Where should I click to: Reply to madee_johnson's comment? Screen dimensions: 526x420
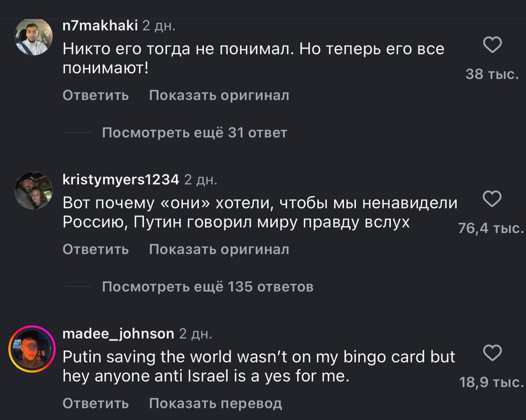[95, 403]
